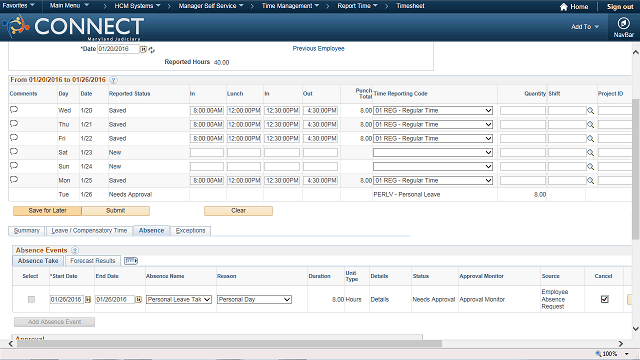Image resolution: width=640 pixels, height=360 pixels.
Task: Open comment bubble for Wed 1/20
Action: [14, 110]
